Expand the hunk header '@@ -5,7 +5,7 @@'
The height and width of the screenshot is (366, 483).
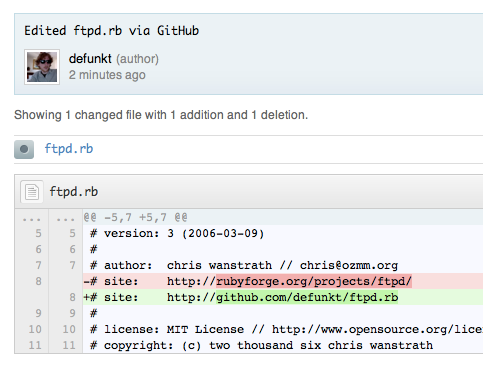135,218
